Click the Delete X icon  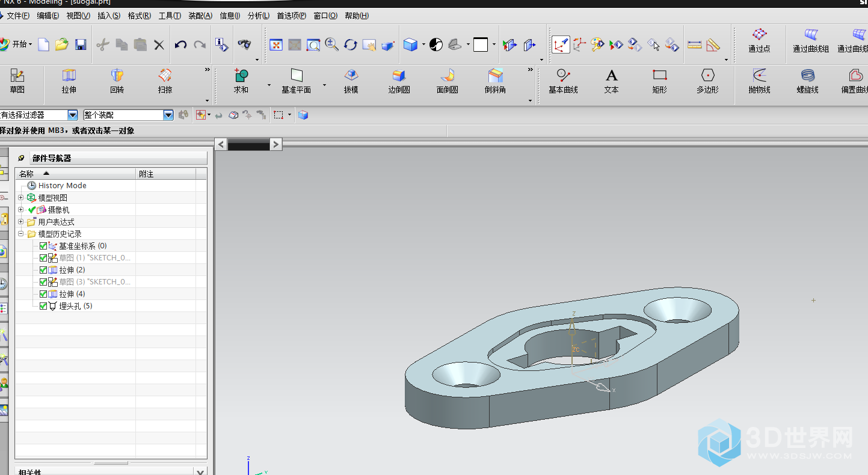159,44
